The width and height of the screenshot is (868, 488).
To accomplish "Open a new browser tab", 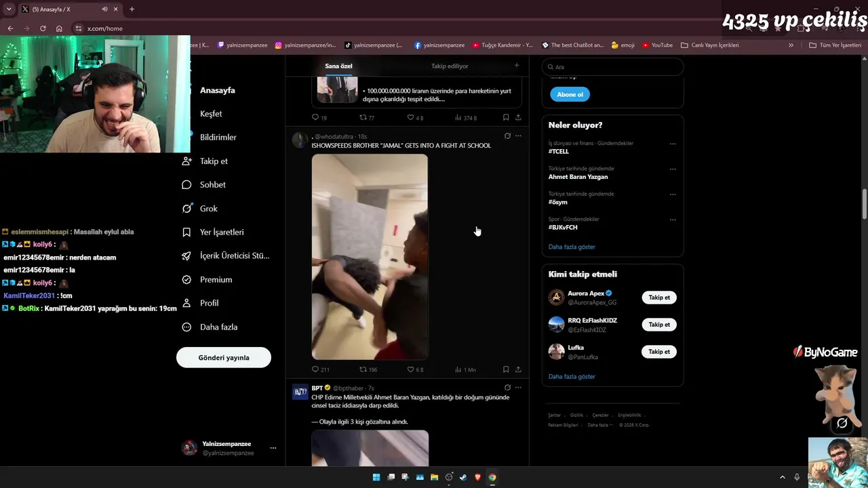I will point(132,9).
